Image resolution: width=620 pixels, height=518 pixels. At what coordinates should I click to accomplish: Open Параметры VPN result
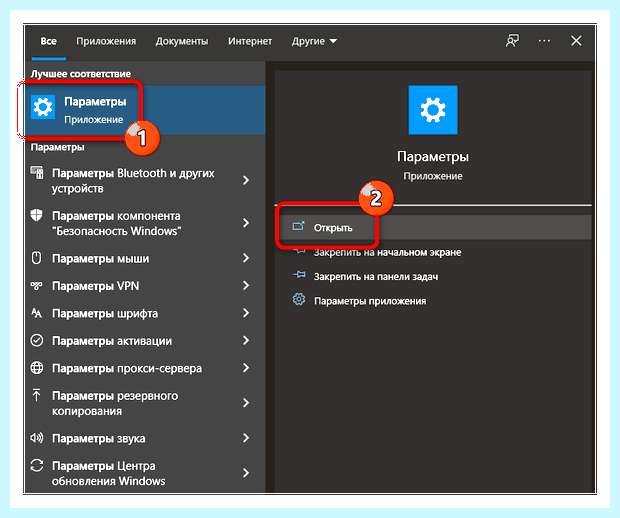(x=146, y=286)
